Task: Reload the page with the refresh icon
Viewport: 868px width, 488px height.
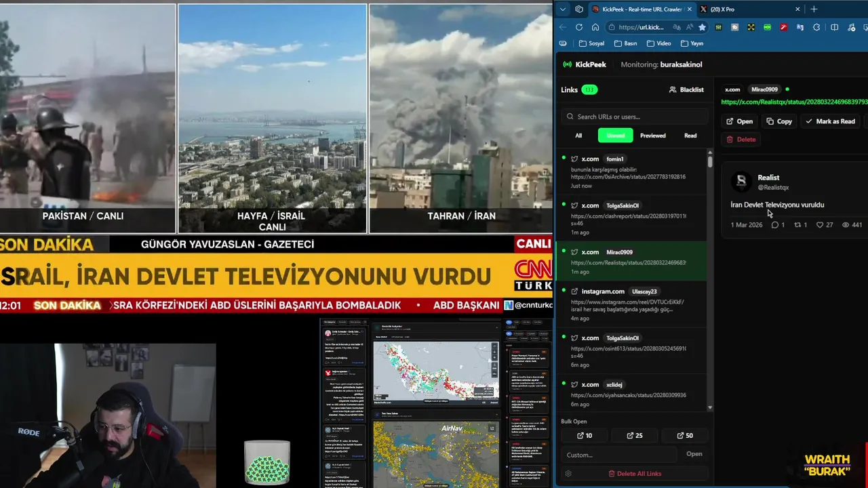Action: [579, 27]
